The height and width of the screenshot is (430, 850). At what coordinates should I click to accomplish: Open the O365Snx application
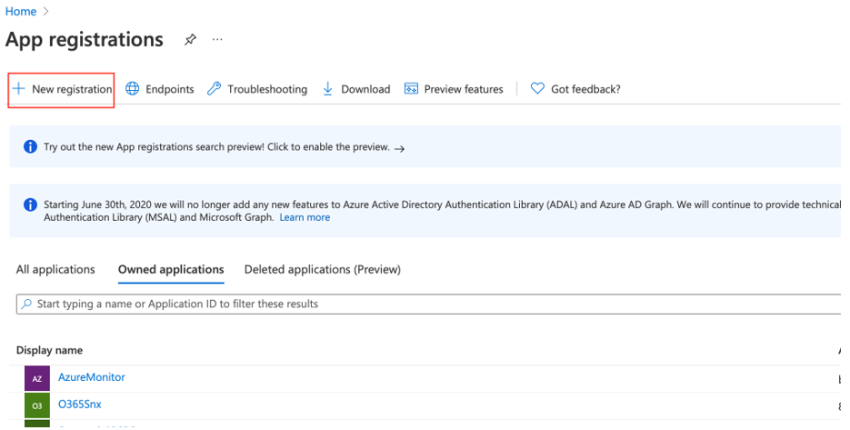click(x=79, y=404)
